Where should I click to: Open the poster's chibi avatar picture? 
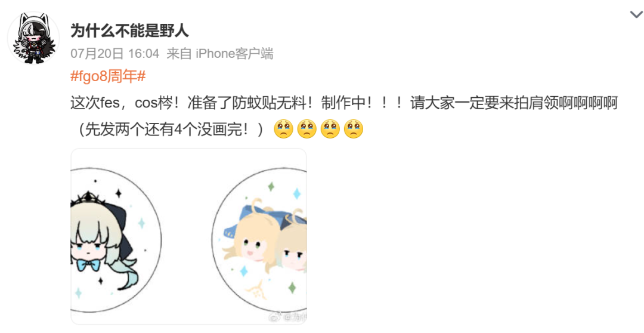[33, 38]
